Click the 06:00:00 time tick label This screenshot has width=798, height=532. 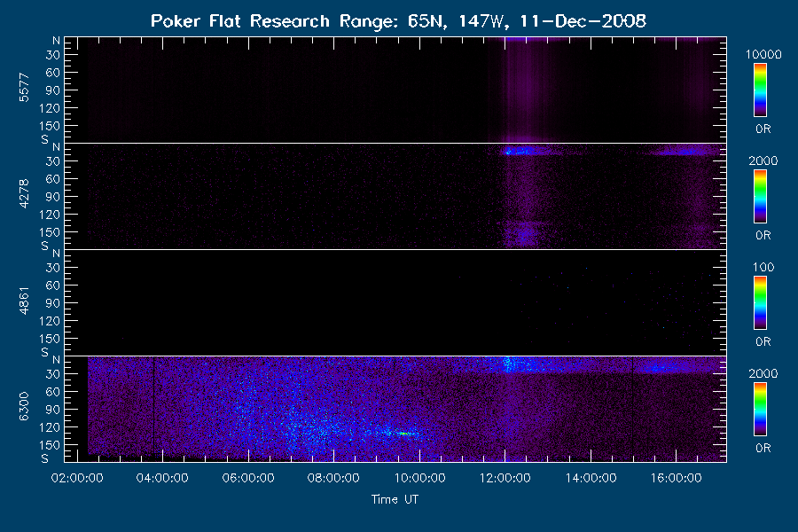(248, 478)
